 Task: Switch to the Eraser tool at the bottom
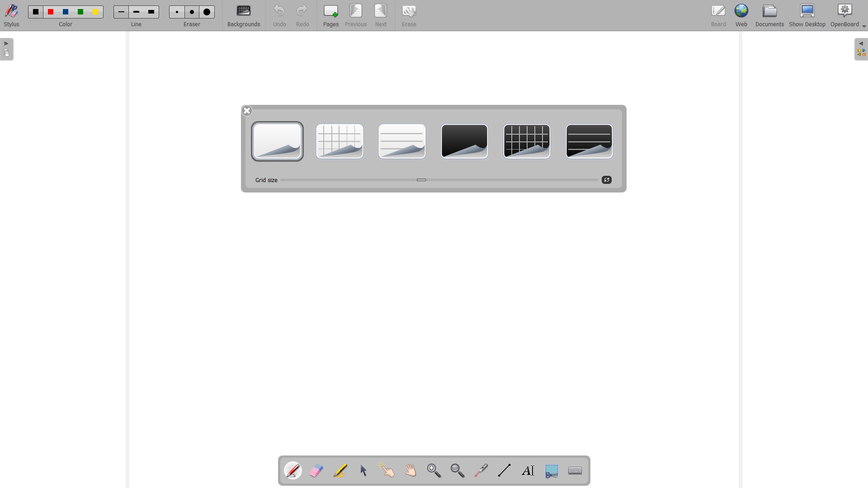[x=316, y=470]
